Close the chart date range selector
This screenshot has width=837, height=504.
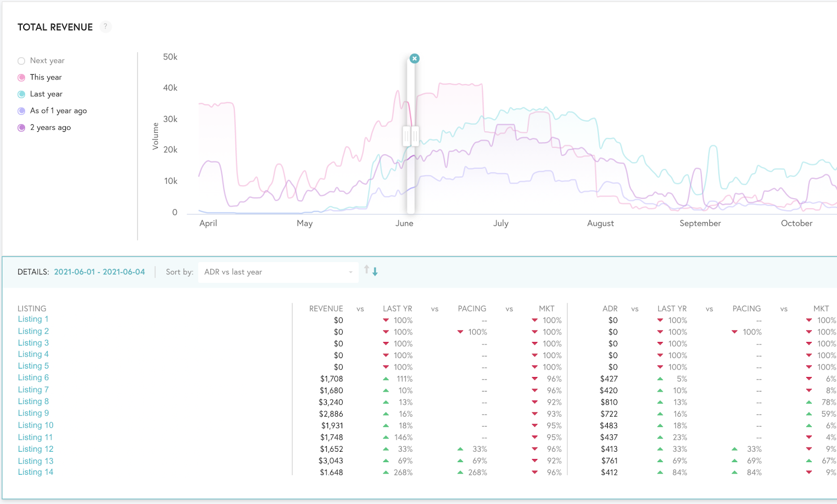(414, 59)
